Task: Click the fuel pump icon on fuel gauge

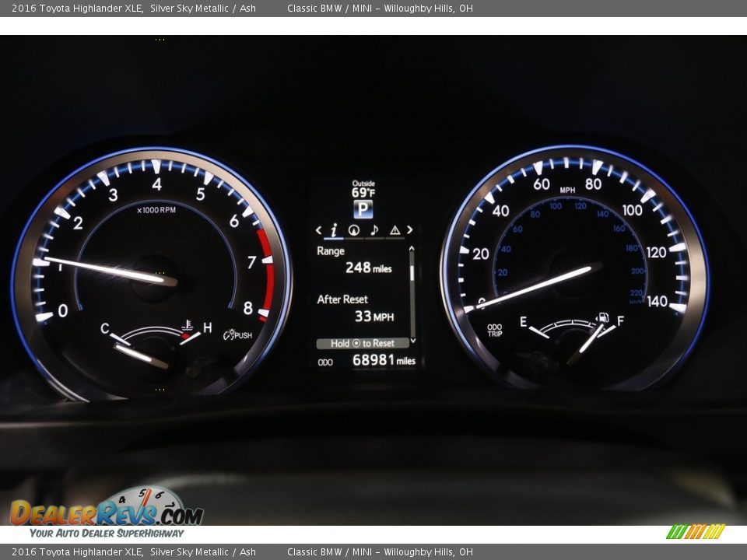Action: (x=603, y=317)
